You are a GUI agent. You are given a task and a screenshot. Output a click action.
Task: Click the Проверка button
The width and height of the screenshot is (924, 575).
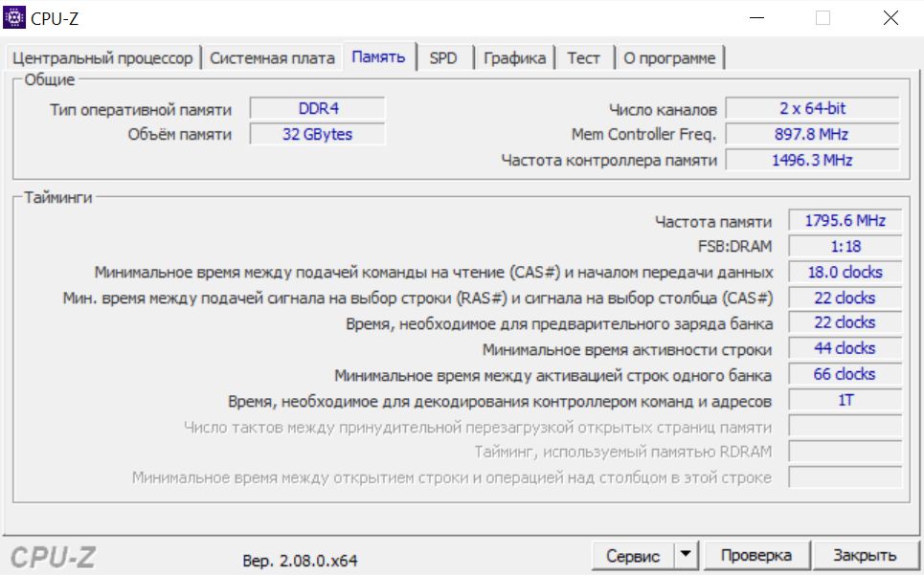click(756, 556)
